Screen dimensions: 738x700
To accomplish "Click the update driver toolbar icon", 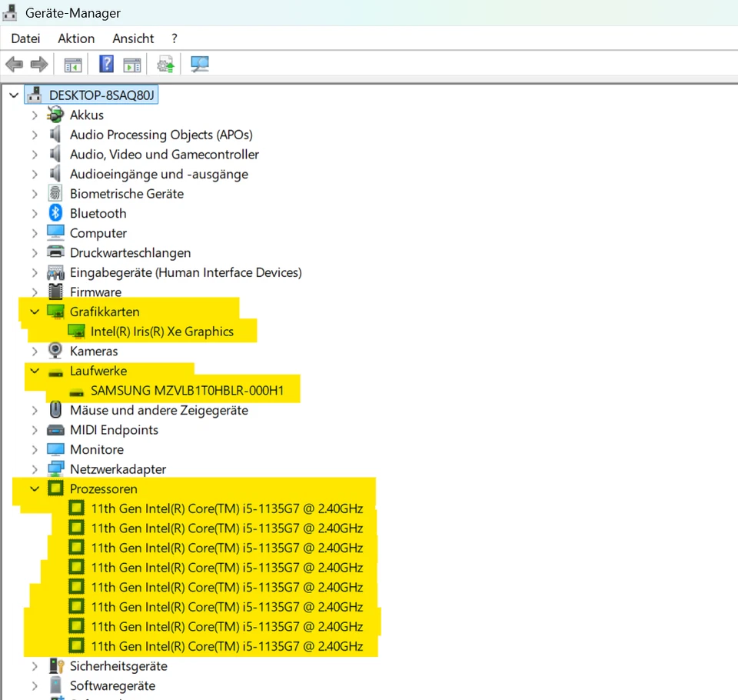I will (166, 65).
